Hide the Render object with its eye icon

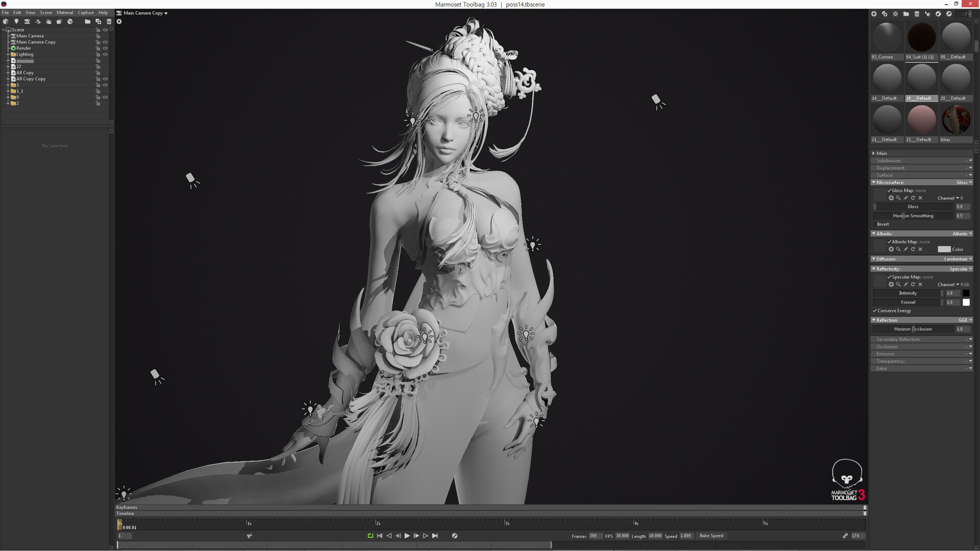click(x=106, y=48)
